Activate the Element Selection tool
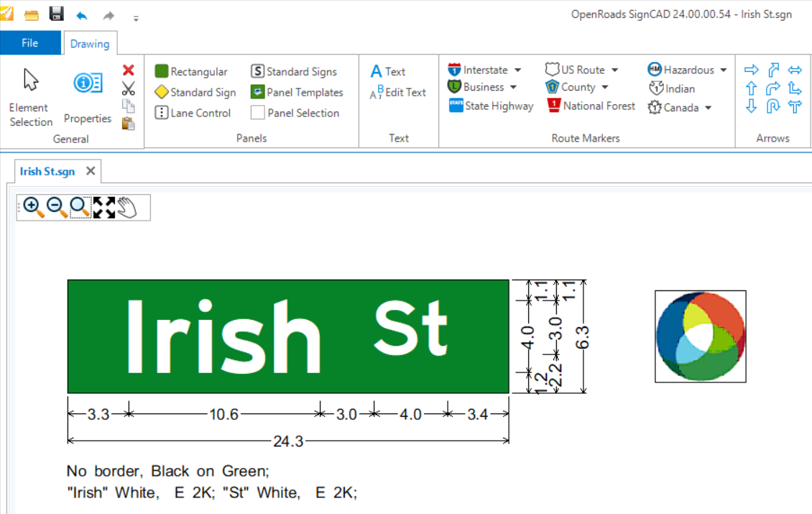Screen dimensions: 812x514 point(31,97)
